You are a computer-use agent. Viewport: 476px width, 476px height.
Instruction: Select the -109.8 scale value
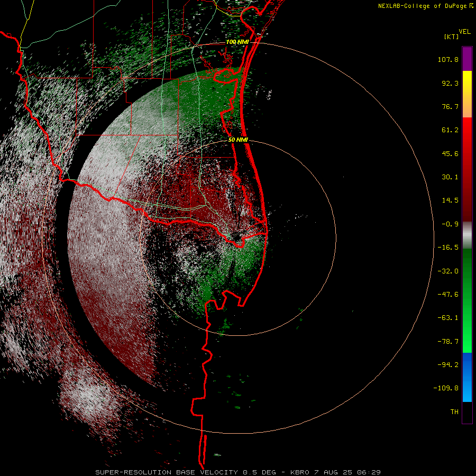click(x=446, y=388)
